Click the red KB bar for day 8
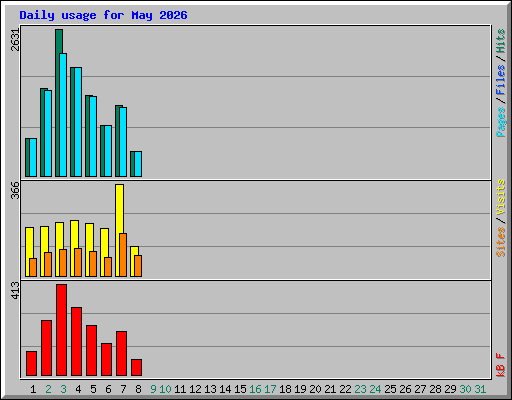Image resolution: width=512 pixels, height=400 pixels. point(136,367)
